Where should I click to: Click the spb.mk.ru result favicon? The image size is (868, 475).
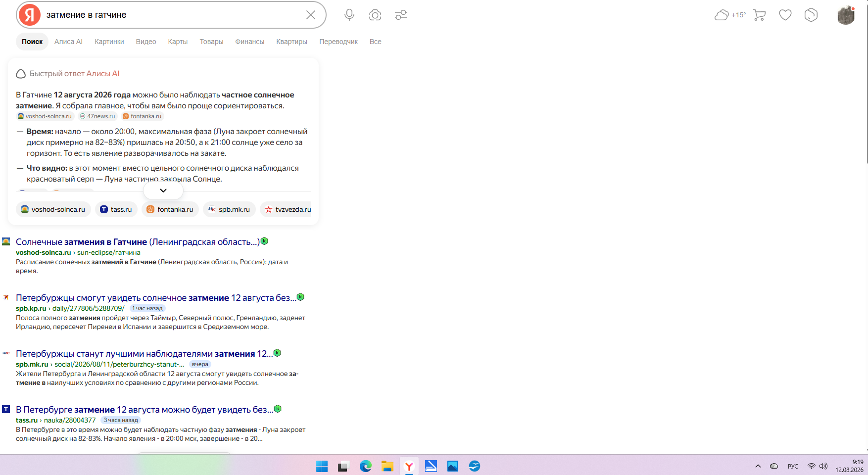tap(6, 353)
